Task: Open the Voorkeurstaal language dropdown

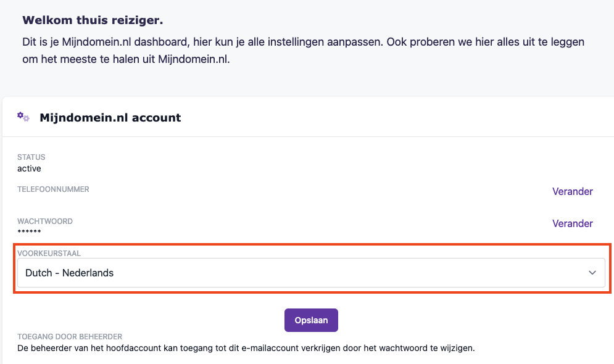Action: pos(311,273)
